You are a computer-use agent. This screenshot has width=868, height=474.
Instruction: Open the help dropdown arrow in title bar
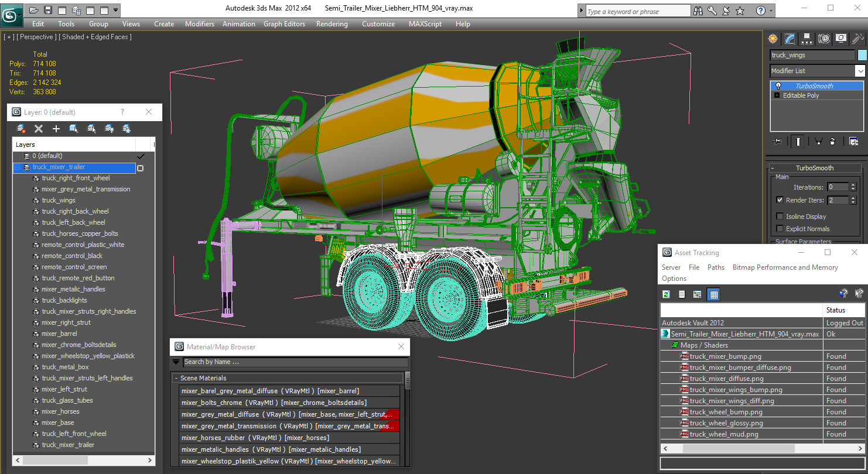coord(771,11)
